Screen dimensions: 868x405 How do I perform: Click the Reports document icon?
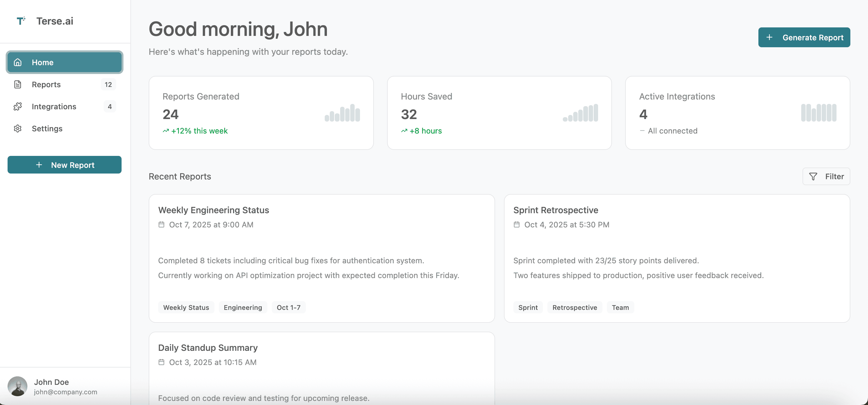click(x=18, y=84)
